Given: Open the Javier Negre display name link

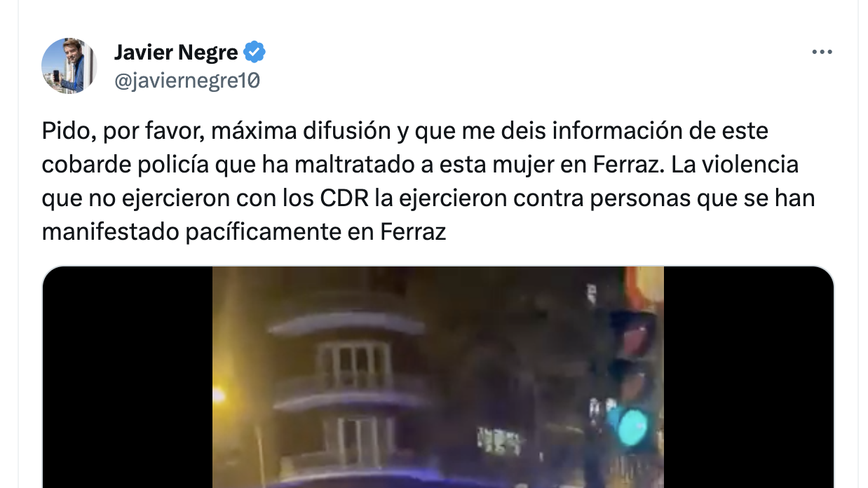Looking at the screenshot, I should pos(176,52).
